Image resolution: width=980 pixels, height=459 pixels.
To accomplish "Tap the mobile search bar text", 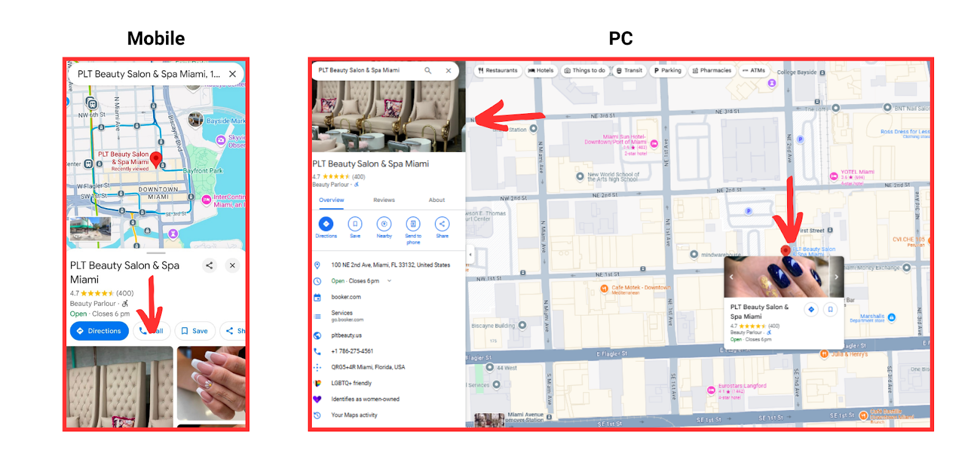I will [149, 74].
